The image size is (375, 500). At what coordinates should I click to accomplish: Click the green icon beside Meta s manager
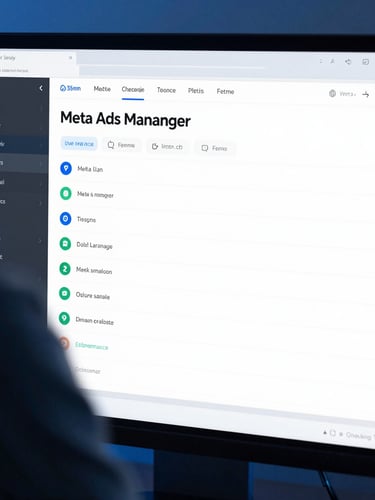66,193
